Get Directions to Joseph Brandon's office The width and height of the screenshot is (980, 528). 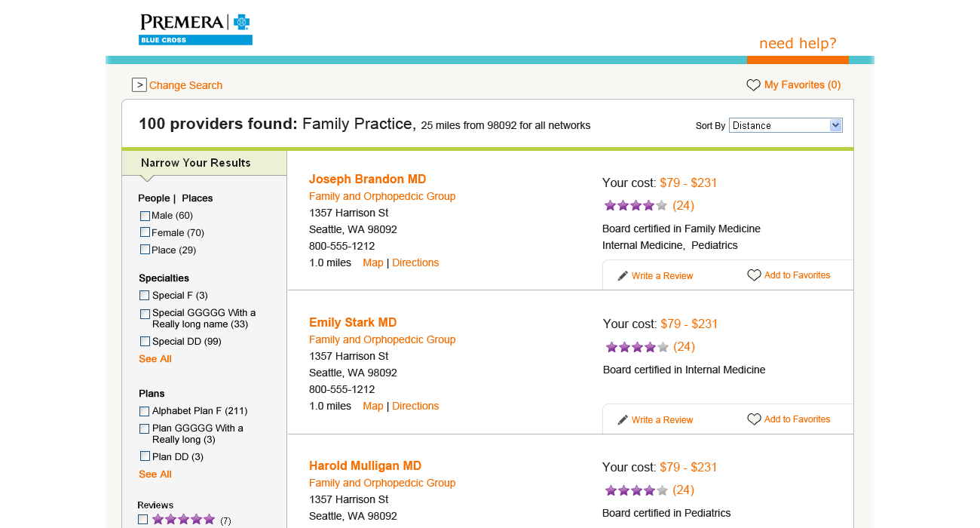415,263
